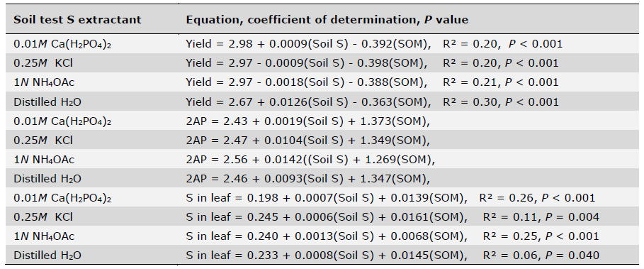Select S in leaf = 0.240 equation
This screenshot has height=269, width=644.
[392, 236]
